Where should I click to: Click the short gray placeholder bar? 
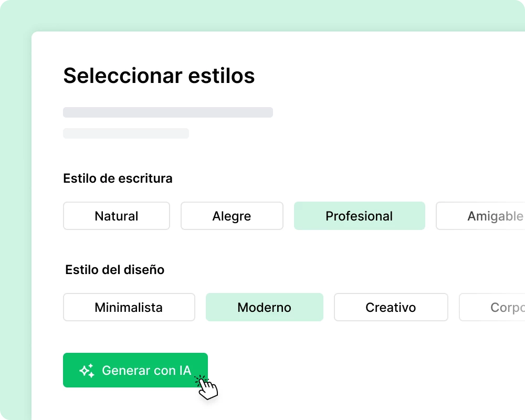[x=126, y=133]
